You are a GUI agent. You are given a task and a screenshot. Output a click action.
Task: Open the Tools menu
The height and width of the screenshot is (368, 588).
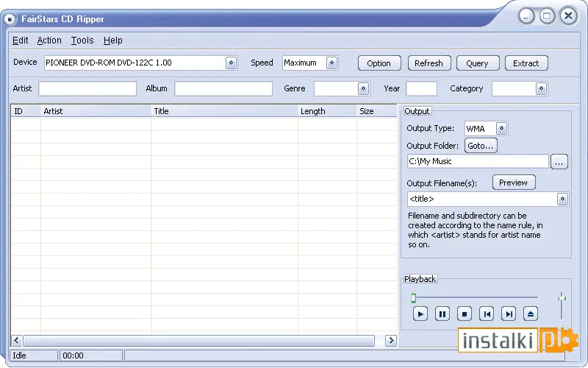[82, 40]
